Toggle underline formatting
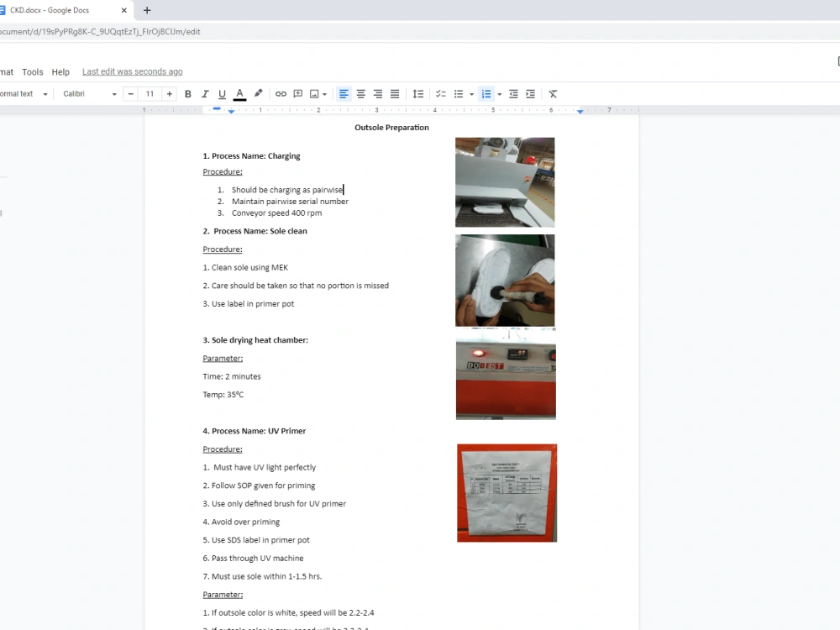 point(221,93)
